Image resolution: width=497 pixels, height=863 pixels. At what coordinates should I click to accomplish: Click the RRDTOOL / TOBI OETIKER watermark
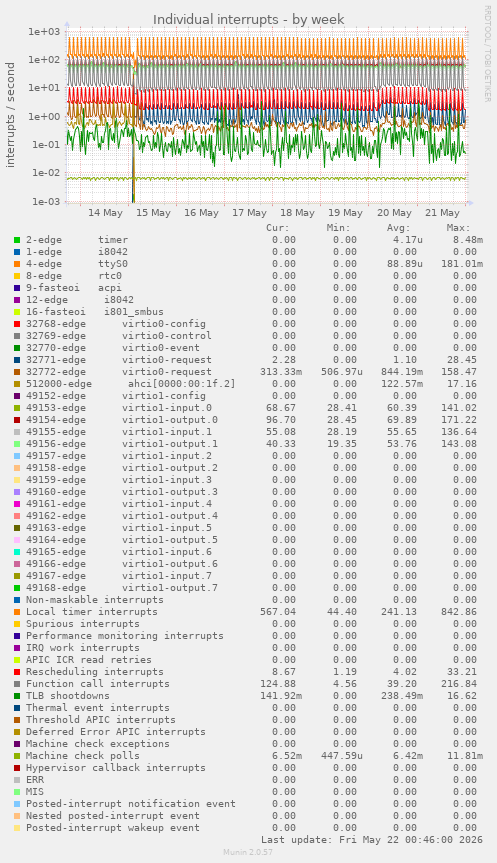487,53
